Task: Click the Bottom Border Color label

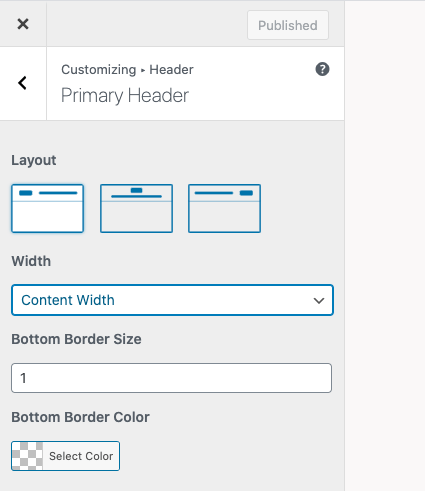Action: pos(80,417)
